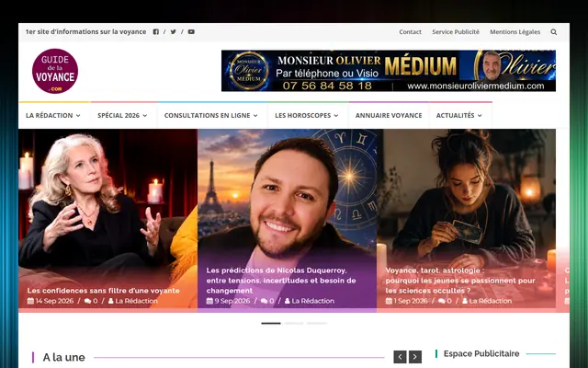Click the Monsieur Olivier Médium banner ad
The width and height of the screenshot is (588, 368).
tap(389, 71)
